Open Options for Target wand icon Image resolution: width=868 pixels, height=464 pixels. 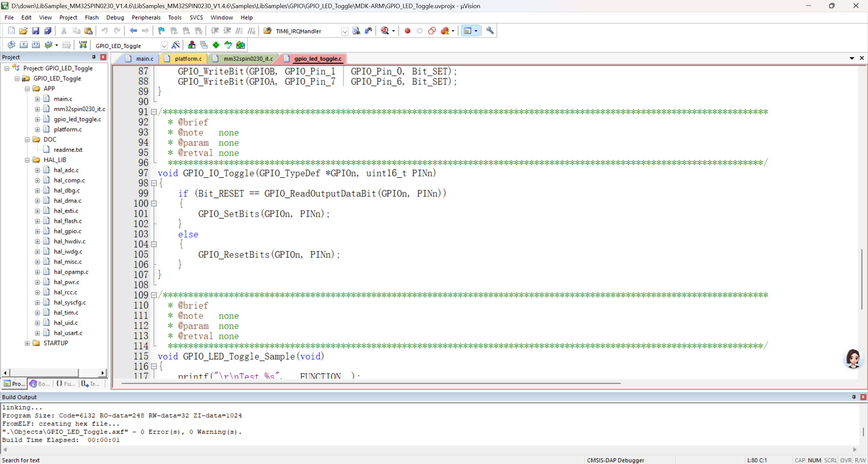click(176, 45)
